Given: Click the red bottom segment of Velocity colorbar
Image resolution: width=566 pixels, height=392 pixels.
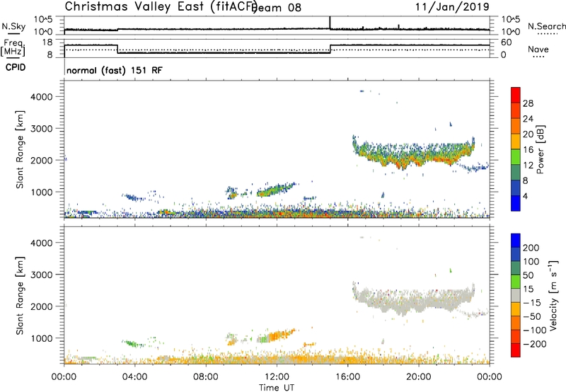Looking at the screenshot, I should click(516, 350).
